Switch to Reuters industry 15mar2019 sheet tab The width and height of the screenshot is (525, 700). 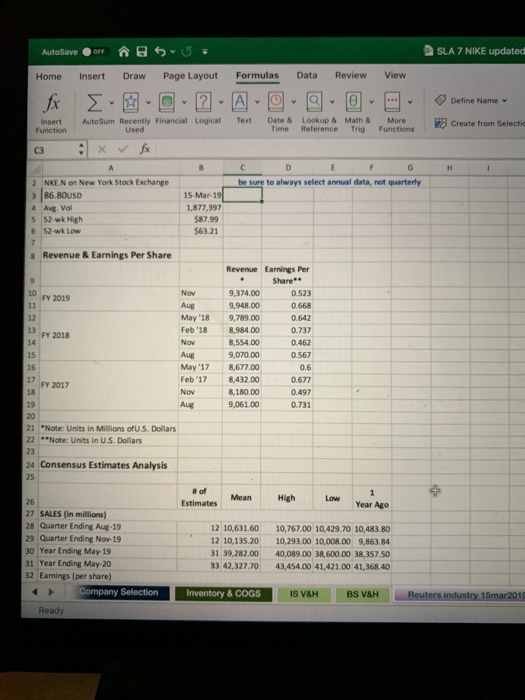[460, 595]
